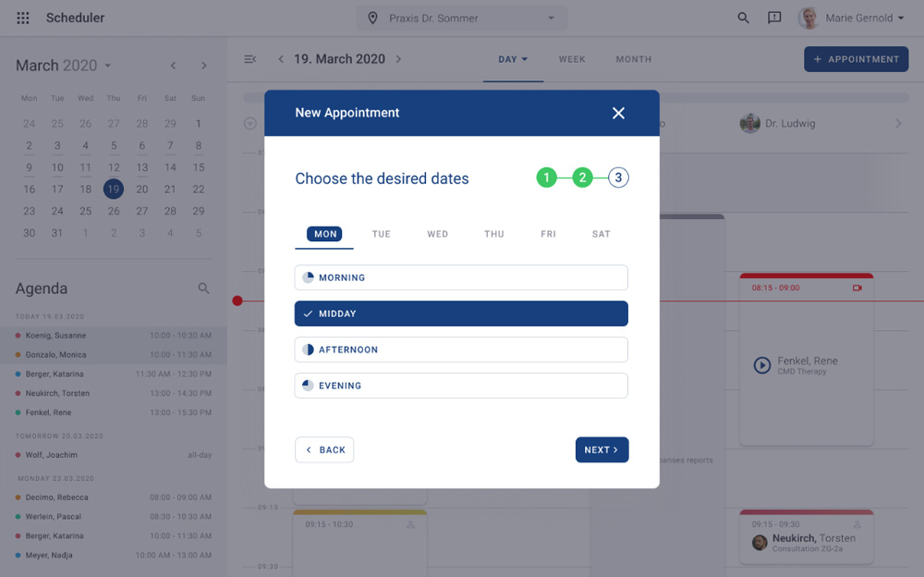Click the Agenda search icon
This screenshot has height=577, width=924.
point(204,288)
